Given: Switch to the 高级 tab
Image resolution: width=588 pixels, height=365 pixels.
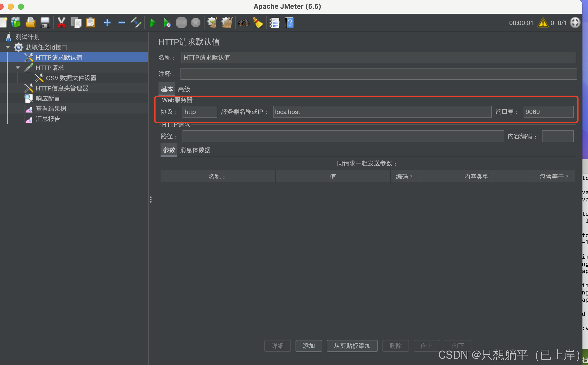Looking at the screenshot, I should pos(184,89).
